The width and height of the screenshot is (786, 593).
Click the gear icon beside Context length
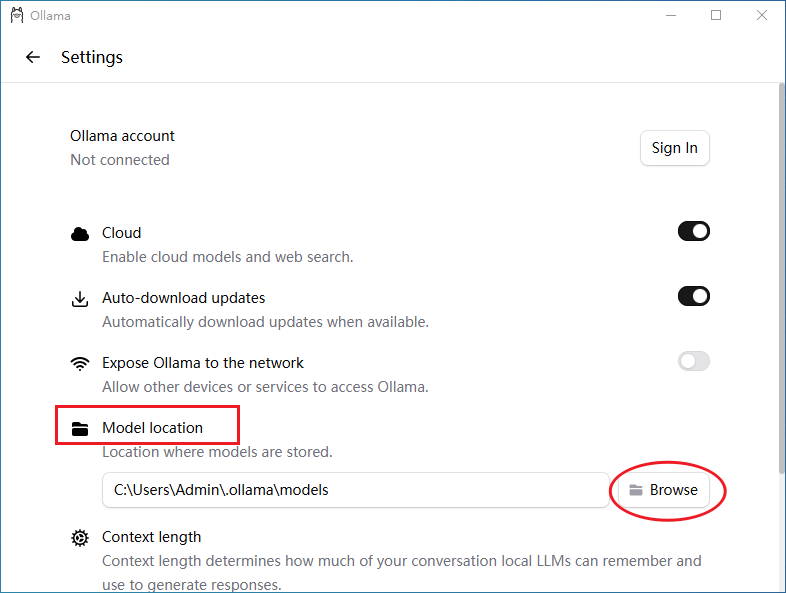point(80,538)
